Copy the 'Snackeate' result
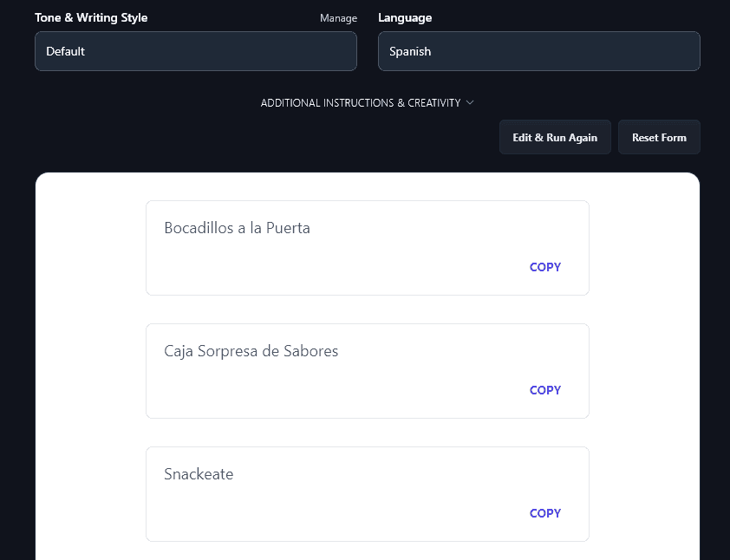Image resolution: width=730 pixels, height=560 pixels. pos(544,513)
